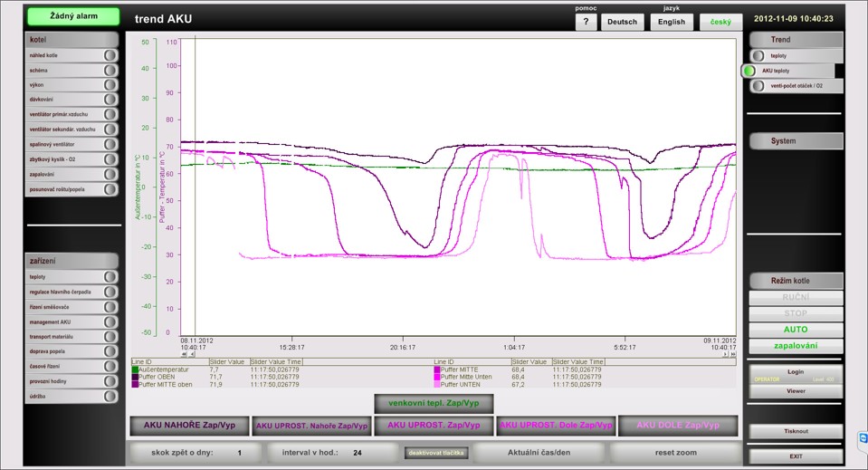Click round icon of provozní hodiny

(x=110, y=381)
